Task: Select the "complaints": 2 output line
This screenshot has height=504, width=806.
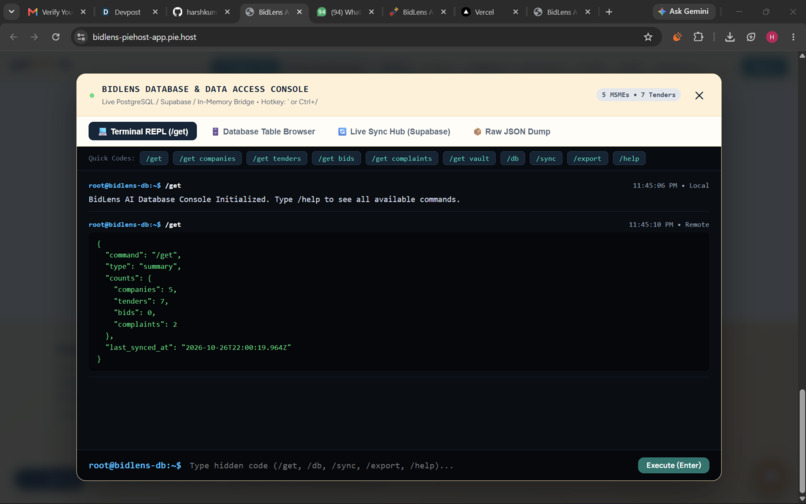Action: pos(145,325)
